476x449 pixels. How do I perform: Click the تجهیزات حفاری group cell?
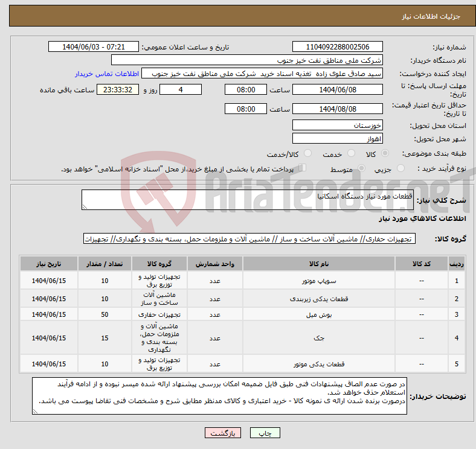(x=159, y=314)
